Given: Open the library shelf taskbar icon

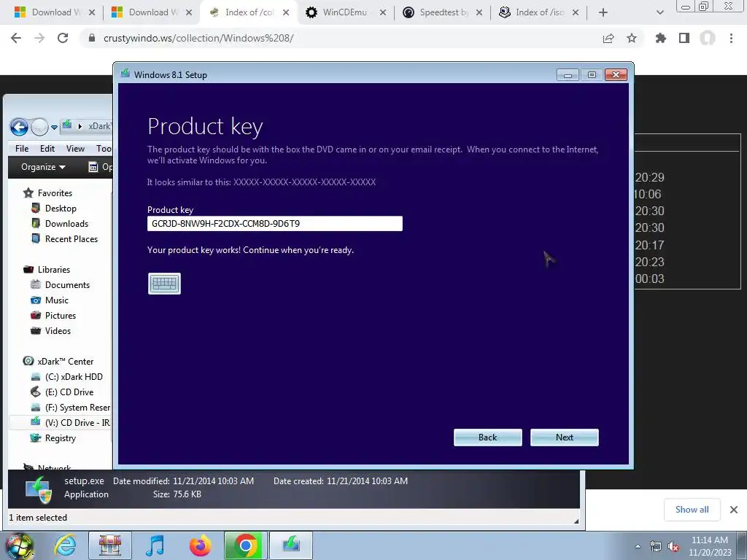Looking at the screenshot, I should pos(110,545).
